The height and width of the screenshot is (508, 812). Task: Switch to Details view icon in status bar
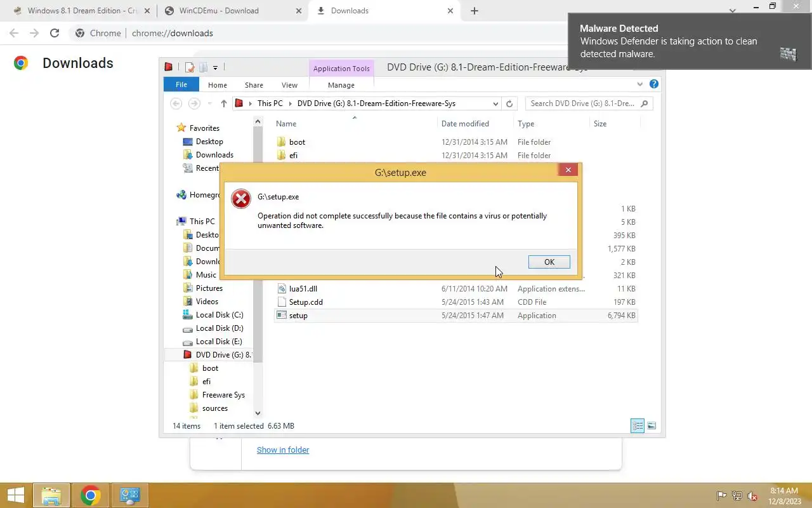[x=638, y=426]
